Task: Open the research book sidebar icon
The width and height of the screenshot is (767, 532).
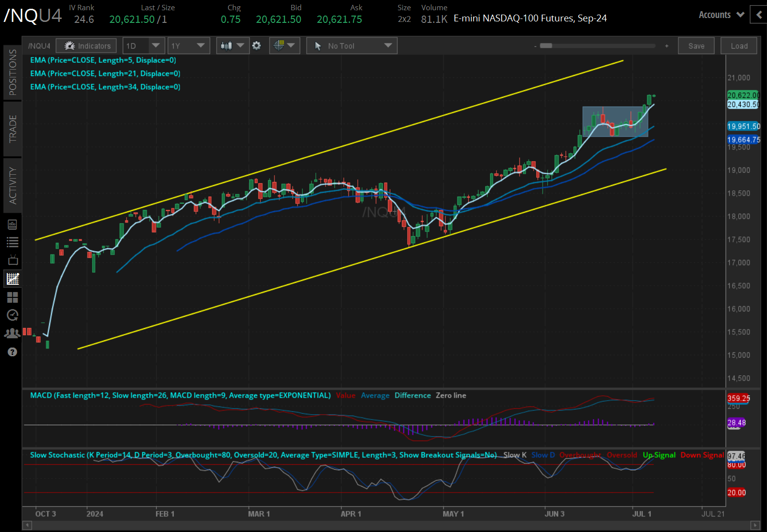Action: tap(13, 224)
